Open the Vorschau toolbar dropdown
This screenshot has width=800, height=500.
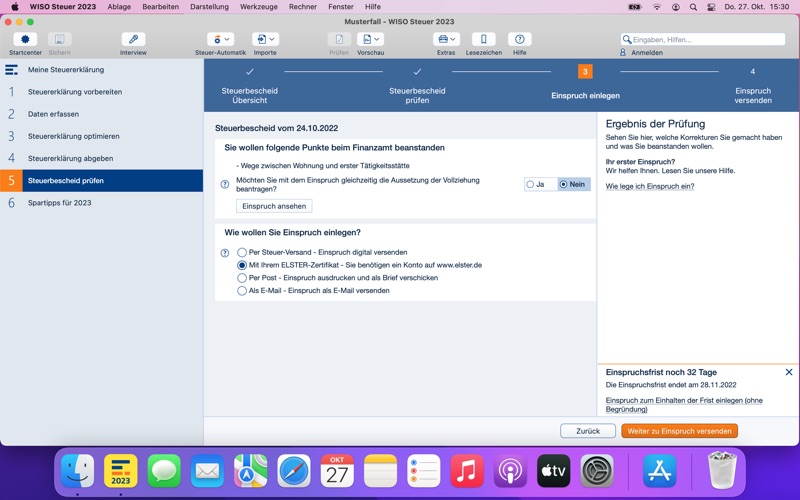[x=370, y=39]
